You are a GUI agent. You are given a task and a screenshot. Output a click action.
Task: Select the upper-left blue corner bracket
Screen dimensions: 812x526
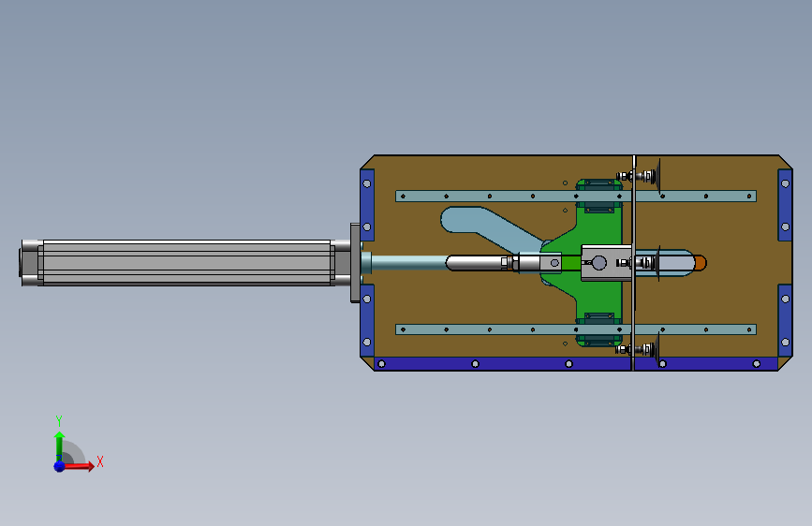click(367, 205)
